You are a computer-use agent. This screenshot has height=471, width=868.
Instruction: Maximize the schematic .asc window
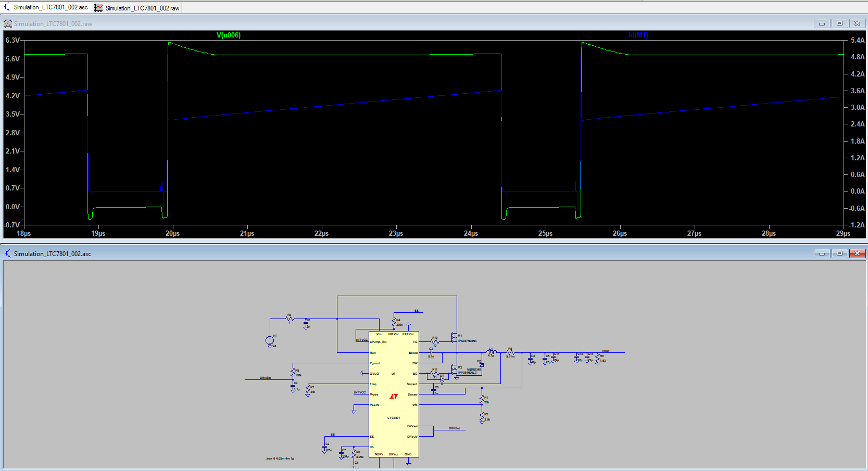click(x=839, y=253)
